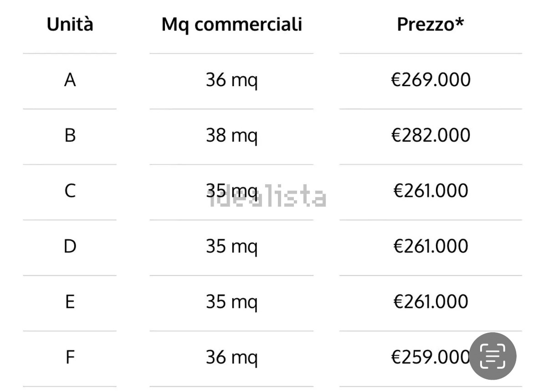
Task: Click the 36 mq cell for unit F
Action: click(x=231, y=357)
